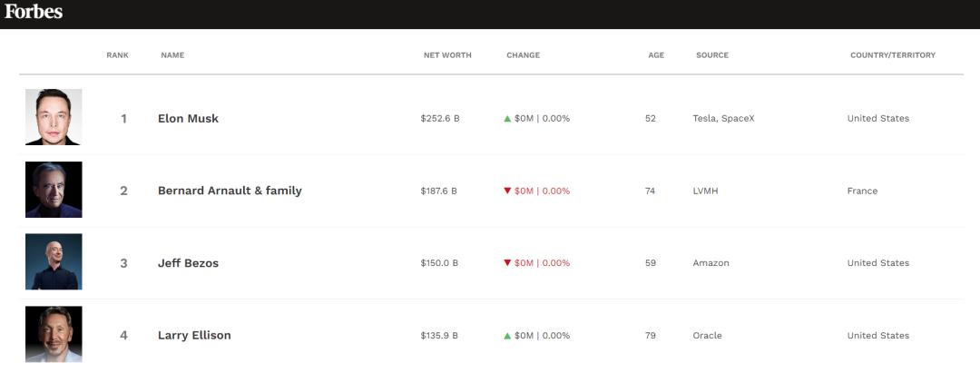The width and height of the screenshot is (980, 373).
Task: Sort by the Source column header
Action: [712, 55]
